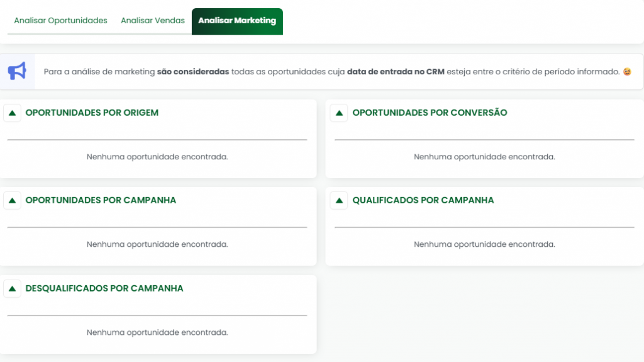
Task: Click the empty message under Desqualificados por Campanha
Action: (157, 332)
